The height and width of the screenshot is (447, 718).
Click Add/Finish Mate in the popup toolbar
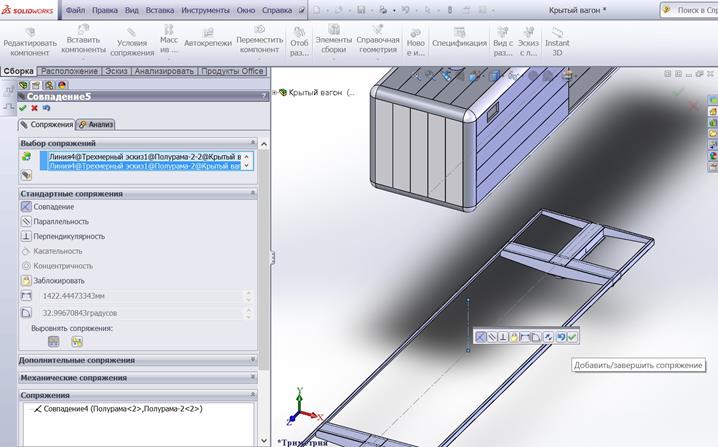click(x=572, y=338)
